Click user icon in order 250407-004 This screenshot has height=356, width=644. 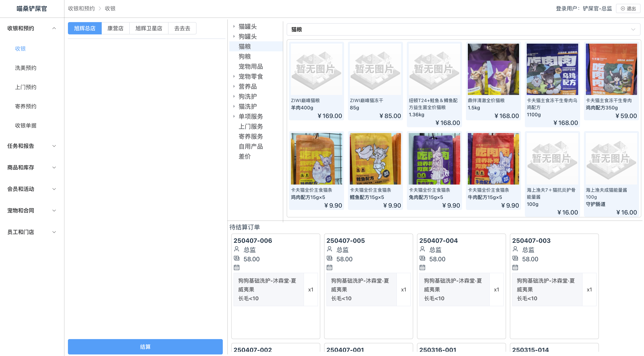[422, 249]
